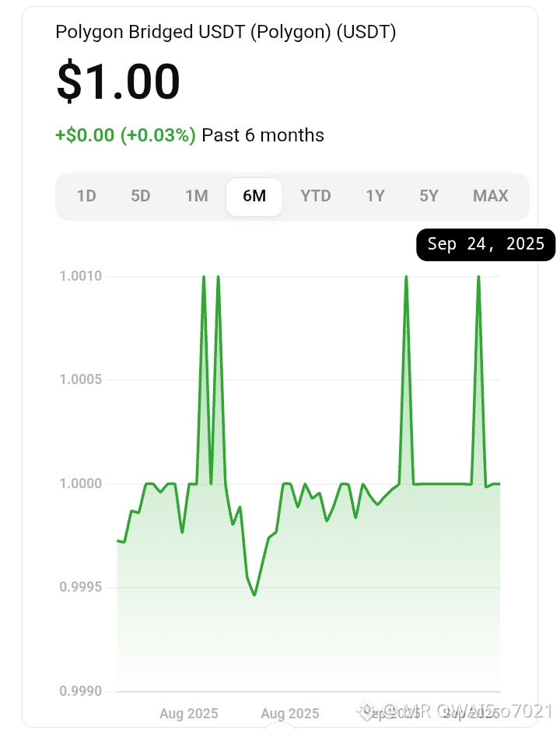
Task: Open the 1Y chart range
Action: click(x=375, y=196)
